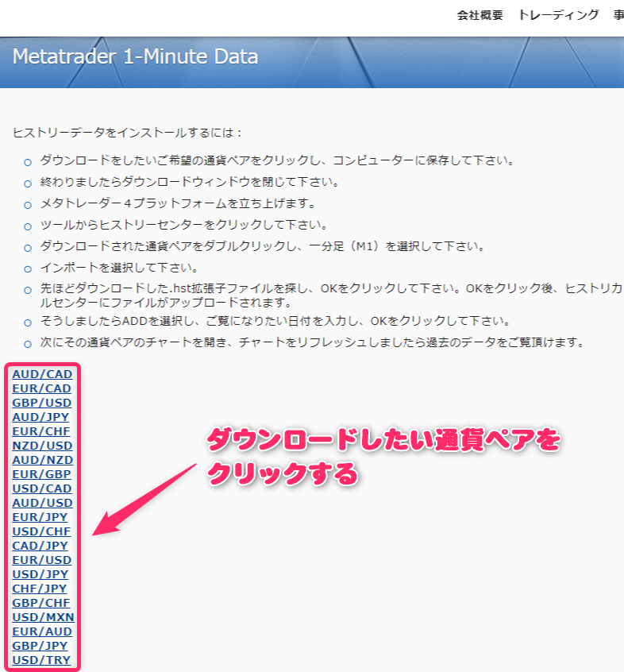Download AUD/CAD history data
The width and height of the screenshot is (624, 672).
42,374
